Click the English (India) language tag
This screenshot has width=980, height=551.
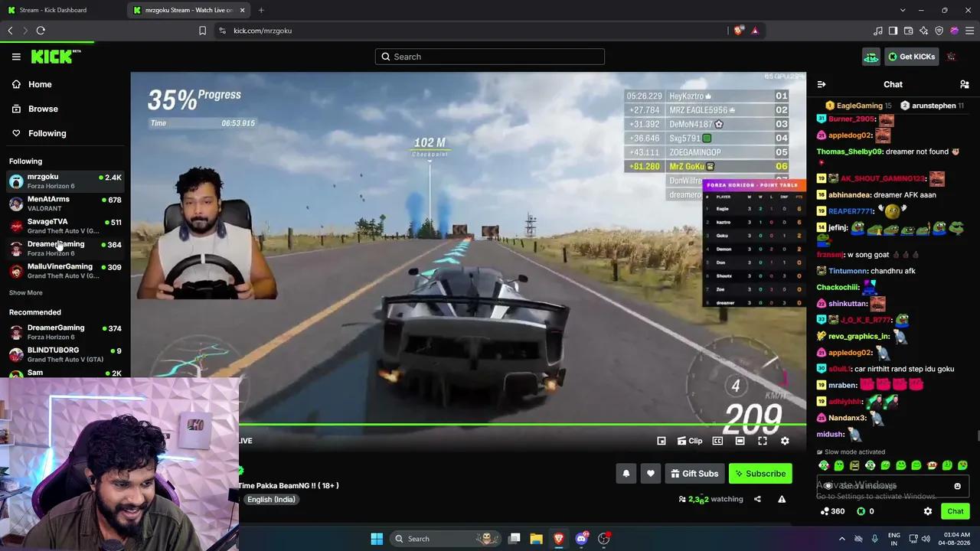271,499
